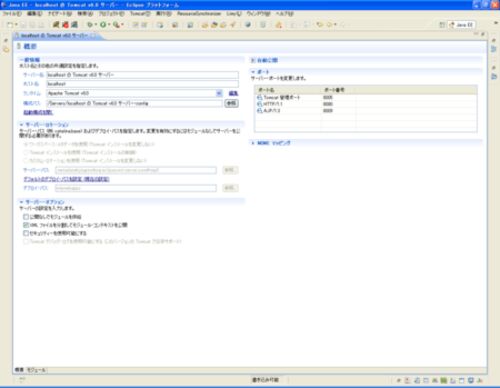Click the ポート番号 column header
The width and height of the screenshot is (500, 388).
[x=338, y=90]
